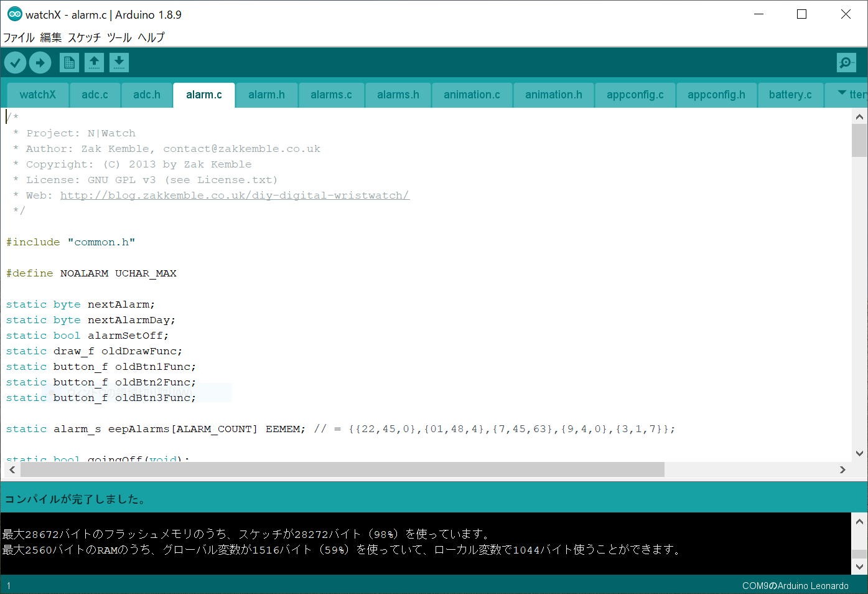
Task: Switch to the battery.c tab
Action: tap(790, 95)
